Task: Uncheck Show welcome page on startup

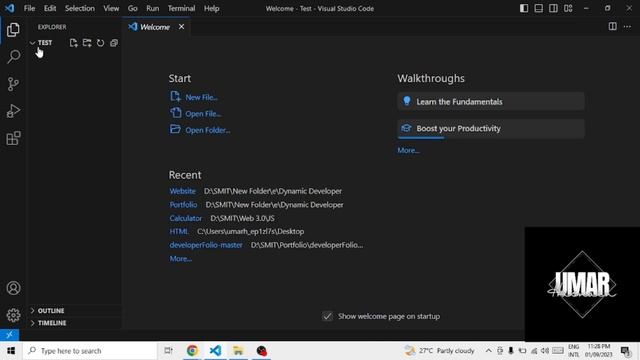Action: pos(327,316)
